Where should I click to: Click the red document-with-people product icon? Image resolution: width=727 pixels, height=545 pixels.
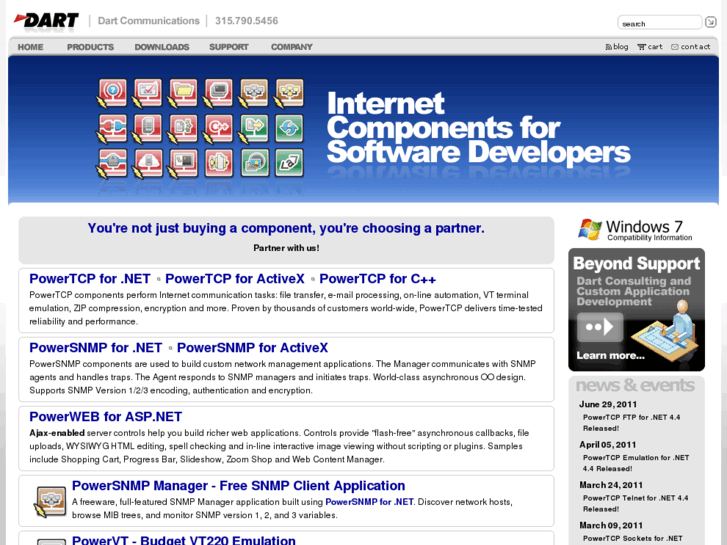coord(183,128)
